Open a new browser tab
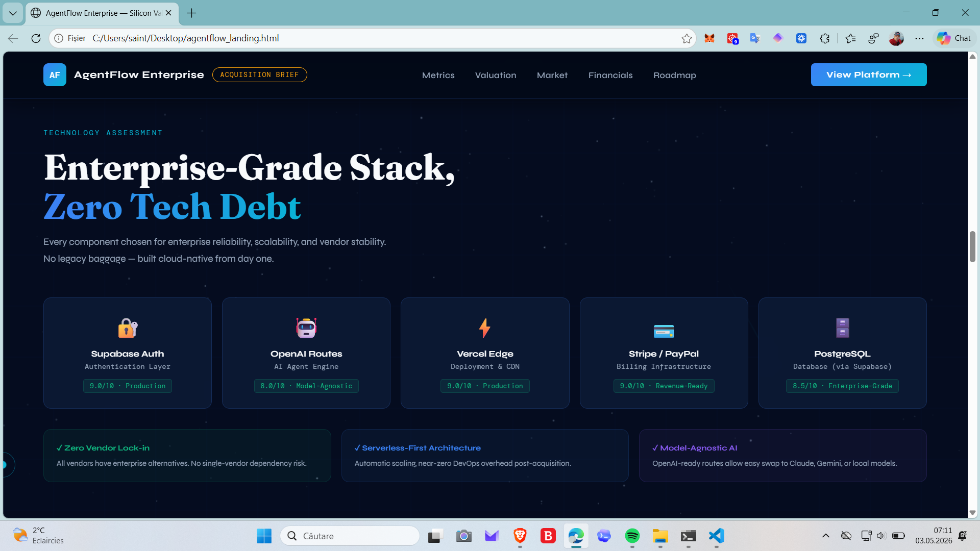980x551 pixels. [192, 13]
